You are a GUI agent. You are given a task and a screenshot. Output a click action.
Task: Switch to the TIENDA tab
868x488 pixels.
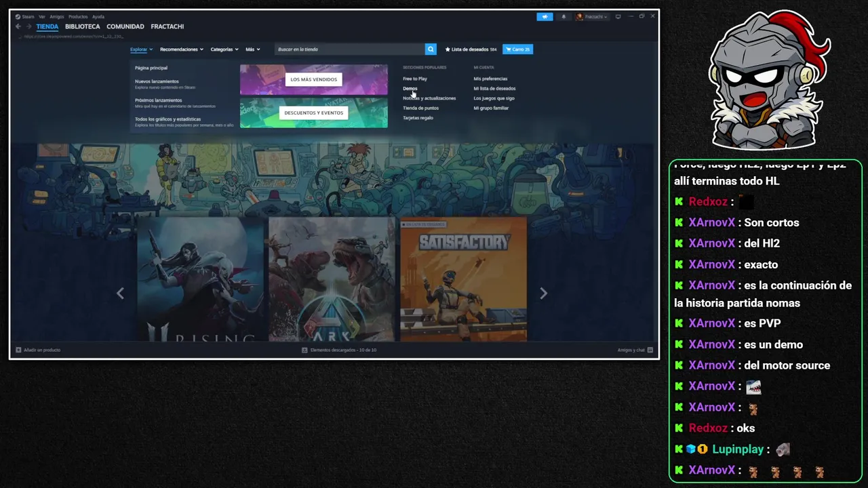pos(47,26)
